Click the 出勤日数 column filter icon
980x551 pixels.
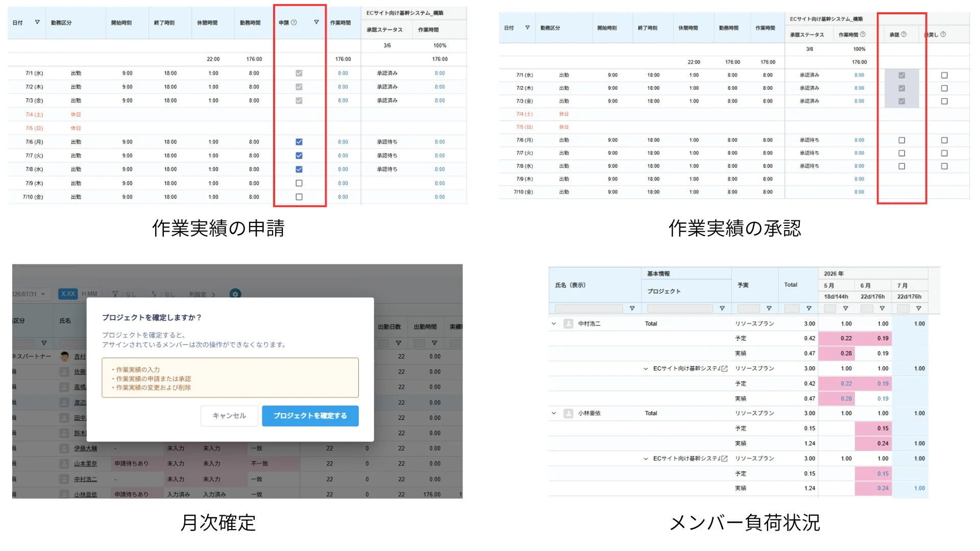(x=399, y=343)
